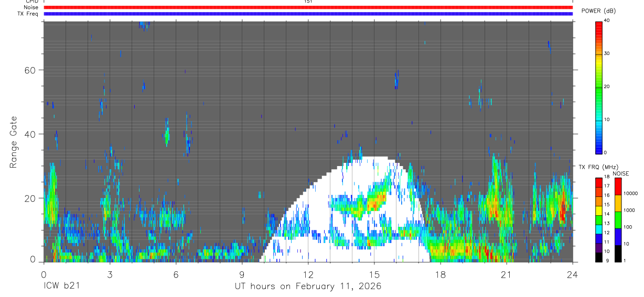Click the 9 value on TX frequency scale
Viewport: 644px width, 297px height.
pos(607,261)
